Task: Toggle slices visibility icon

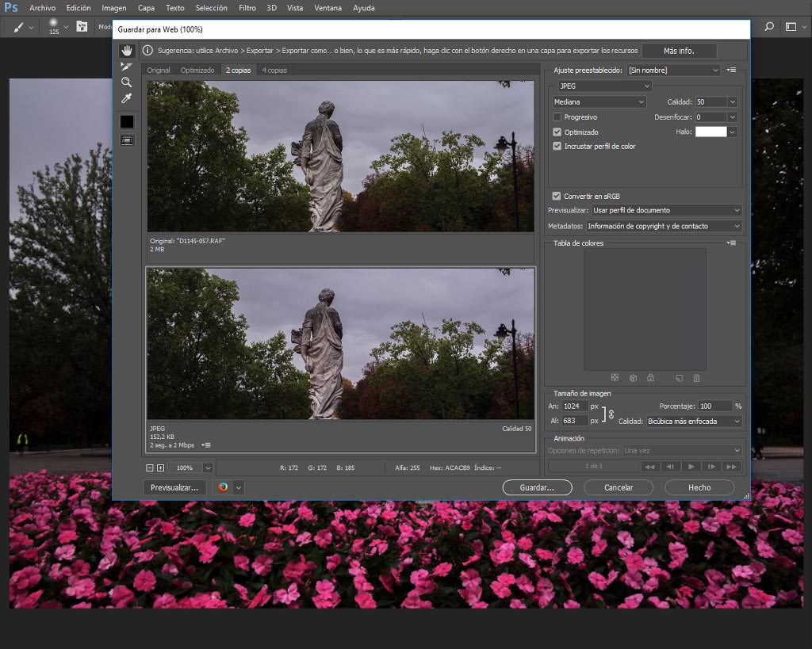Action: pos(127,140)
